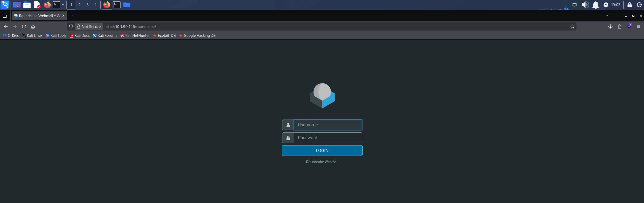Image resolution: width=644 pixels, height=203 pixels.
Task: Open the Firefox hamburger application menu
Action: tap(639, 26)
